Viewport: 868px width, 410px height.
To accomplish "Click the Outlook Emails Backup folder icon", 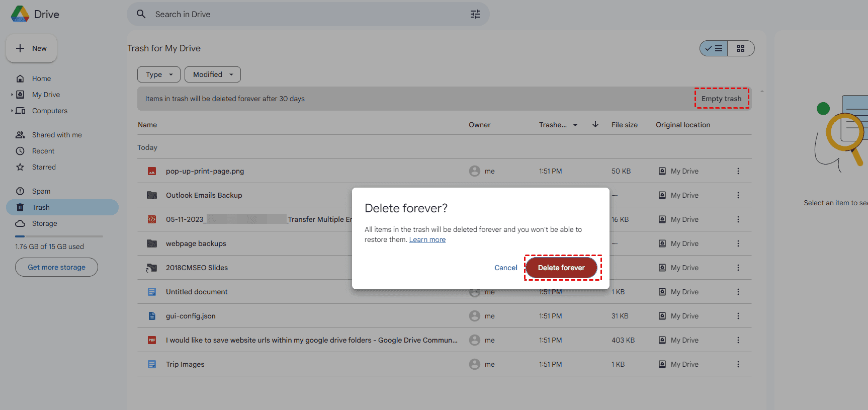I will click(x=151, y=195).
